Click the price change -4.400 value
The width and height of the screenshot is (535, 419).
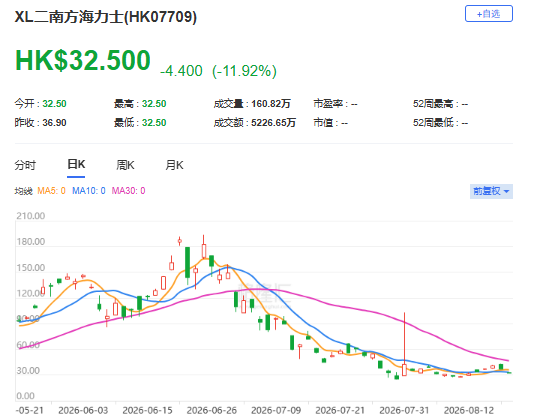click(x=181, y=71)
